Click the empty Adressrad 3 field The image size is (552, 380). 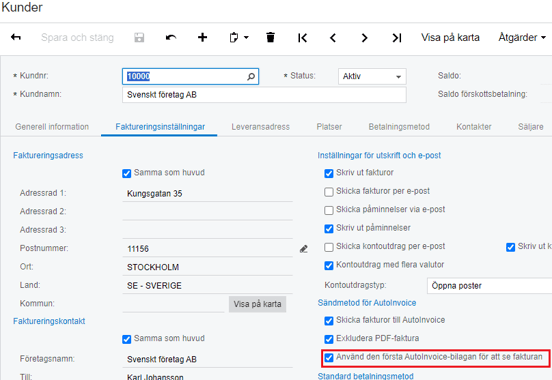pos(207,230)
